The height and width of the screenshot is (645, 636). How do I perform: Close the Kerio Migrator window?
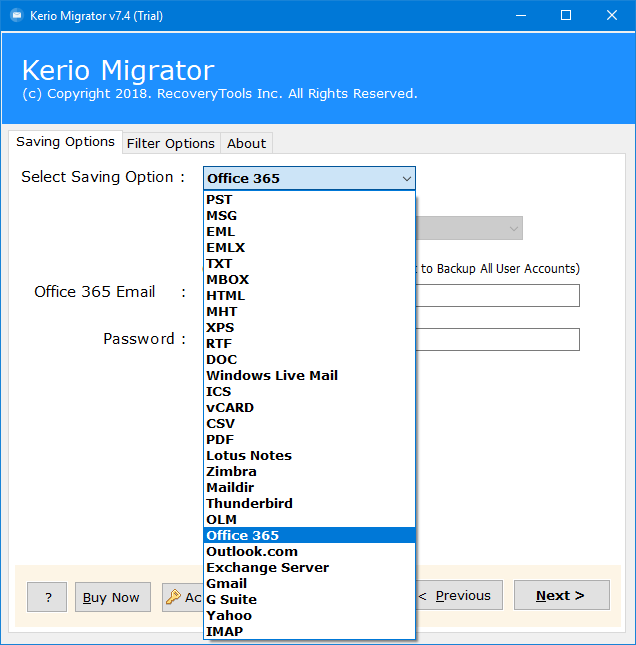click(612, 16)
